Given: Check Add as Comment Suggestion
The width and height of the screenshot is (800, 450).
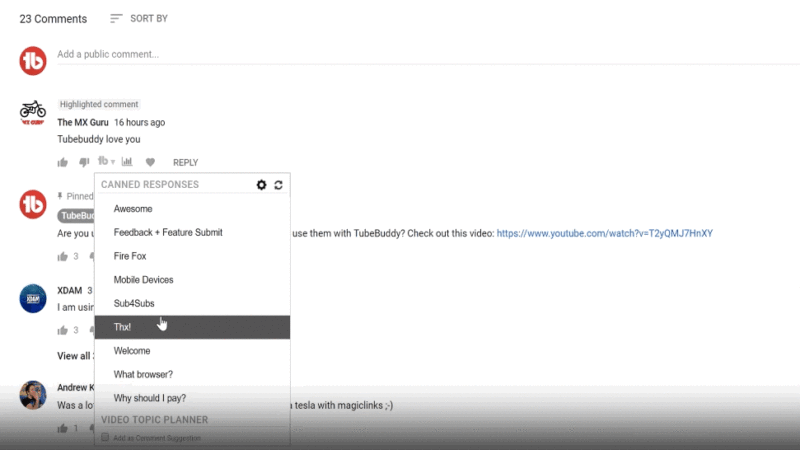Looking at the screenshot, I should click(x=106, y=438).
